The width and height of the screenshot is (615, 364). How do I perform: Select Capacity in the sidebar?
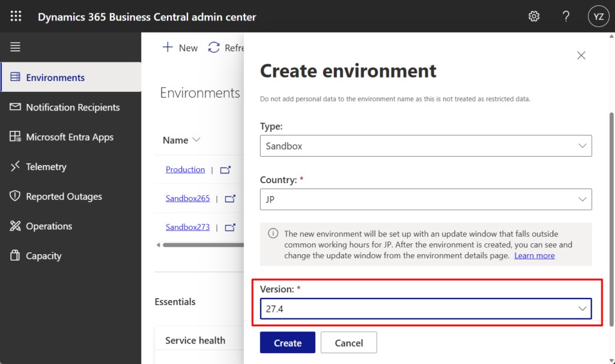pyautogui.click(x=43, y=256)
